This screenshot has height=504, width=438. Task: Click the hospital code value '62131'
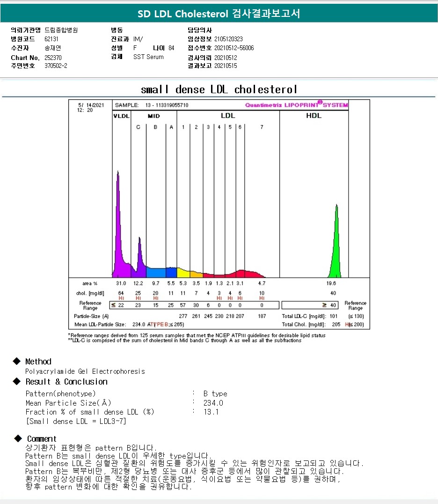[51, 39]
